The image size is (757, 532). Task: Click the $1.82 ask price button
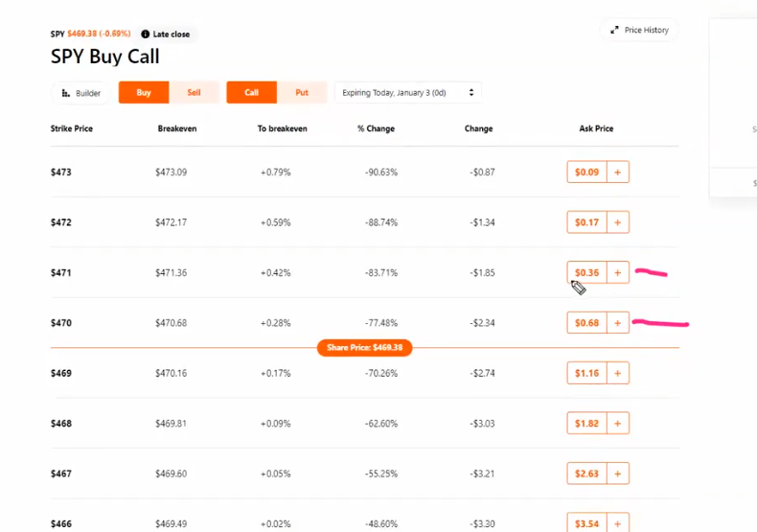[x=586, y=423]
